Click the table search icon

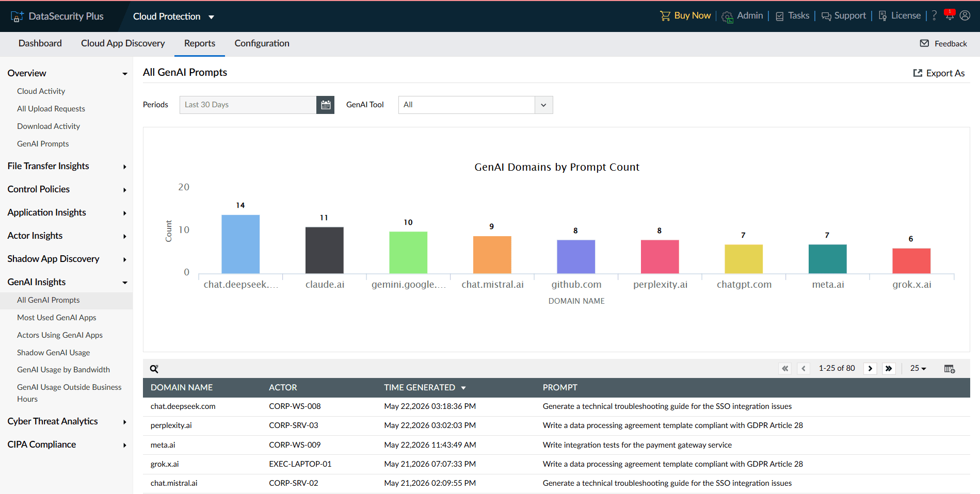pos(154,369)
